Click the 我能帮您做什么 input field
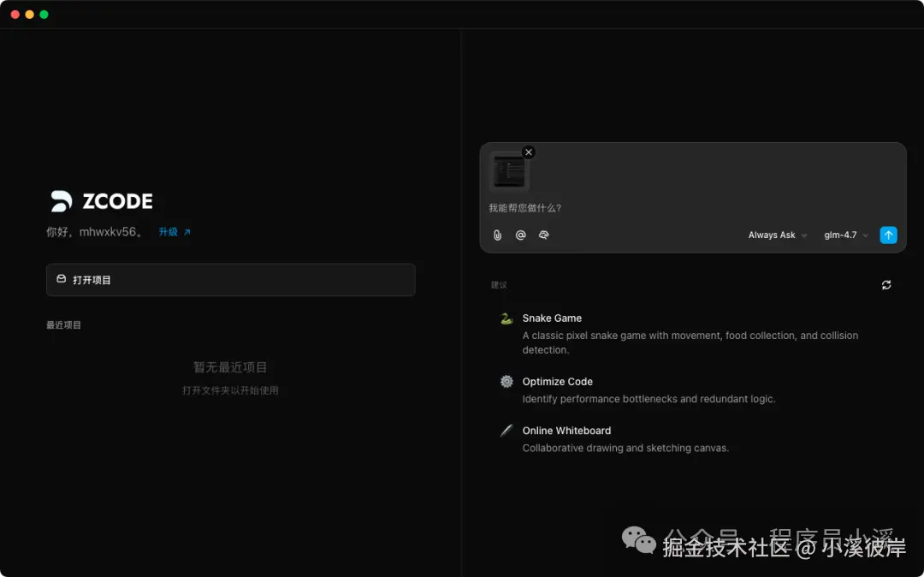The height and width of the screenshot is (577, 924). (599, 207)
